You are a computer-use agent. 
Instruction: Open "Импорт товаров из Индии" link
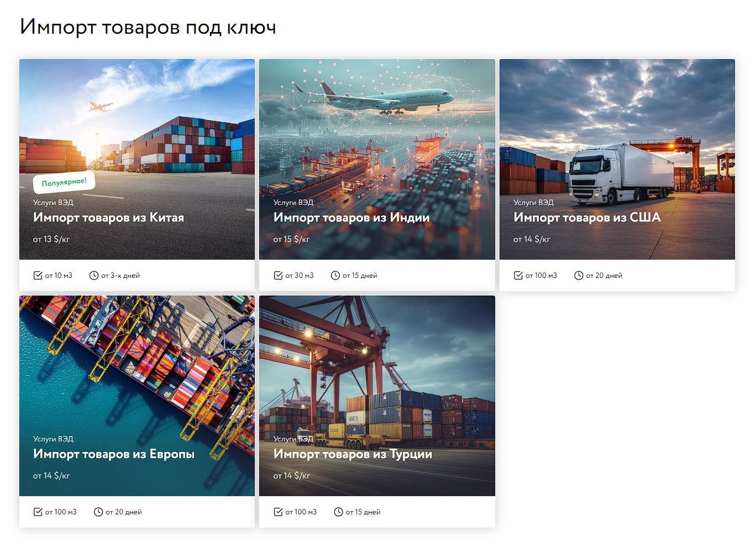pyautogui.click(x=351, y=218)
